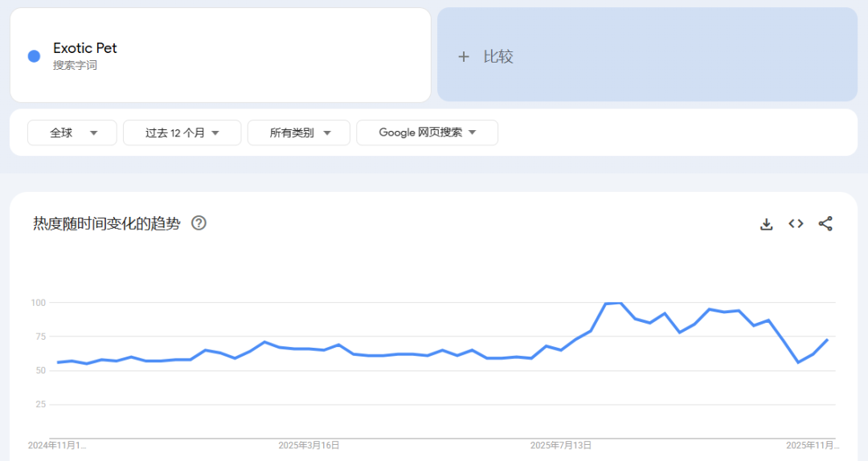The width and height of the screenshot is (868, 461).
Task: Expand the Google 网页搜索 dropdown
Action: point(427,133)
